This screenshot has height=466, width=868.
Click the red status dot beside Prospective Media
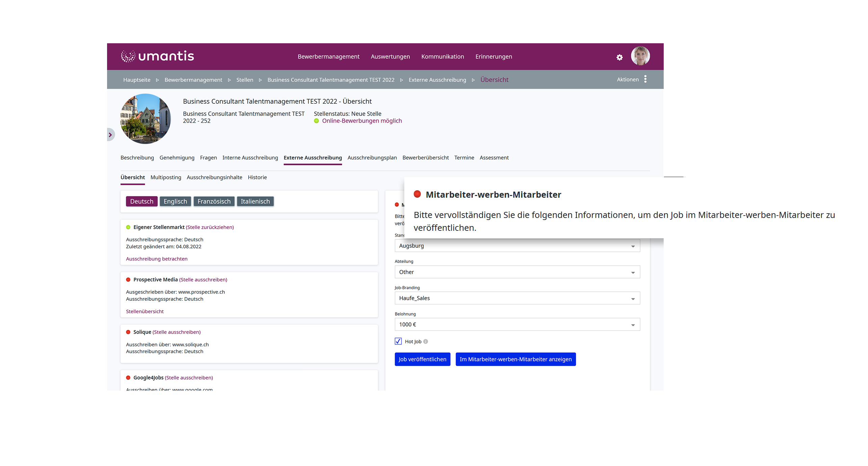tap(128, 279)
